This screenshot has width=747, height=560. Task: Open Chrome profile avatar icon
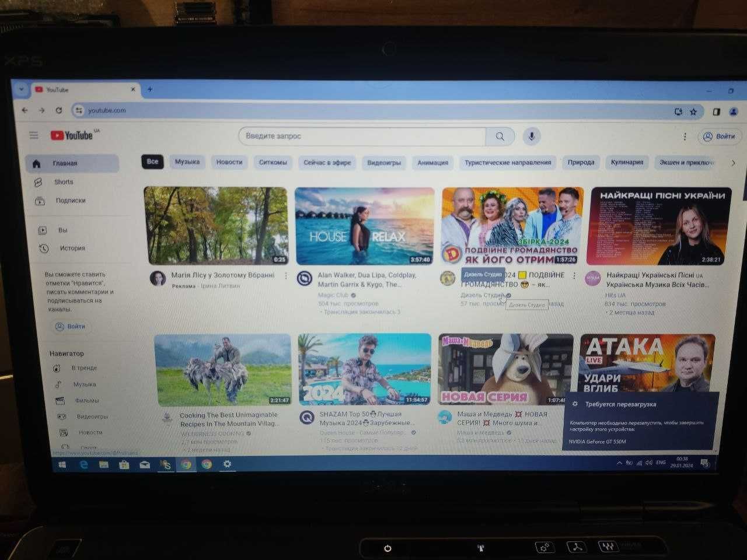pyautogui.click(x=734, y=111)
